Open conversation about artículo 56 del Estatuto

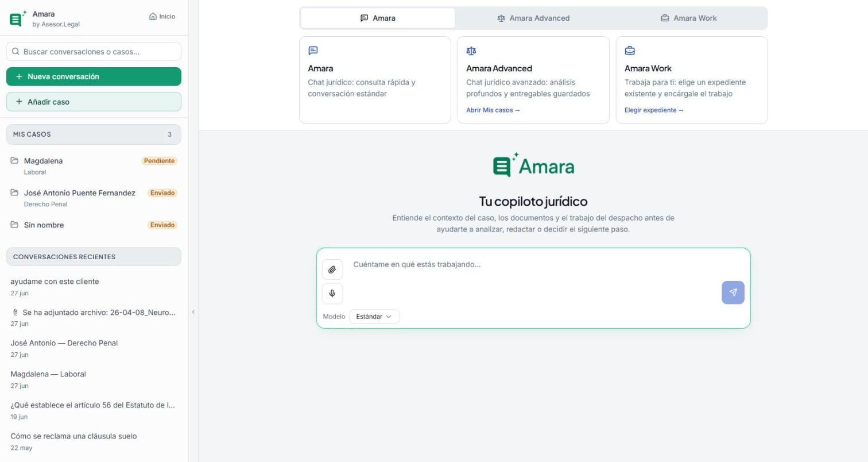point(94,410)
